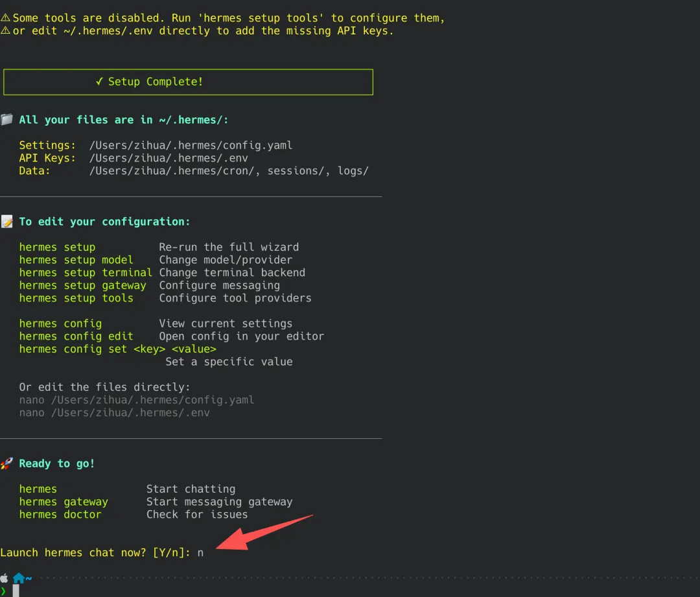Click the Data path listing cron/, sessions/, logs/
Image resolution: width=700 pixels, height=597 pixels.
(229, 170)
